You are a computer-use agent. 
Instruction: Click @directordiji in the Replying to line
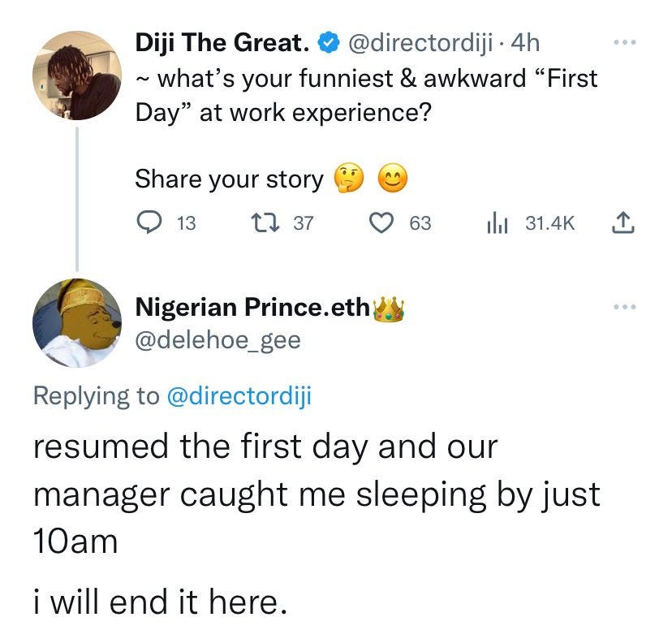click(238, 395)
